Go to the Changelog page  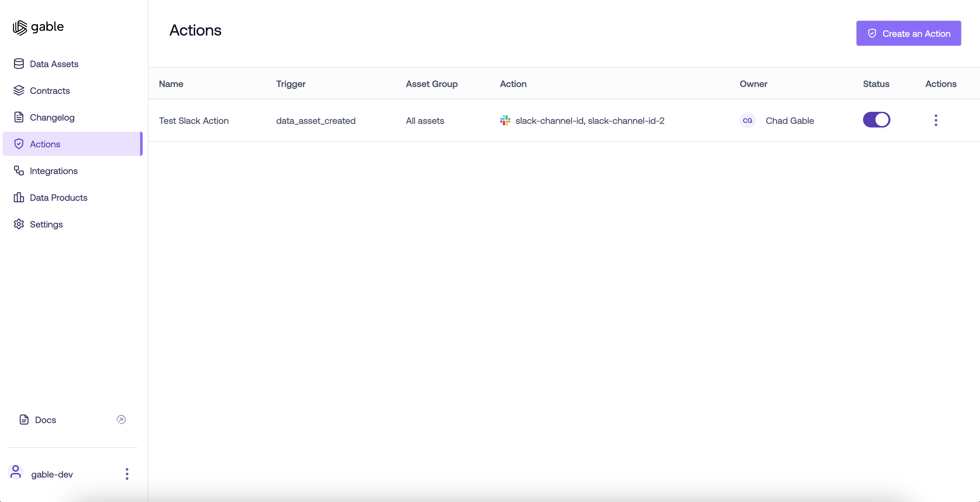pos(52,118)
